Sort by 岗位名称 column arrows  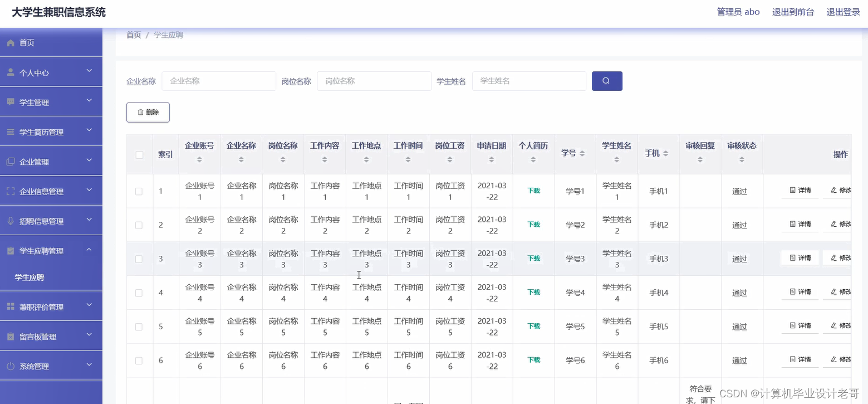click(283, 160)
